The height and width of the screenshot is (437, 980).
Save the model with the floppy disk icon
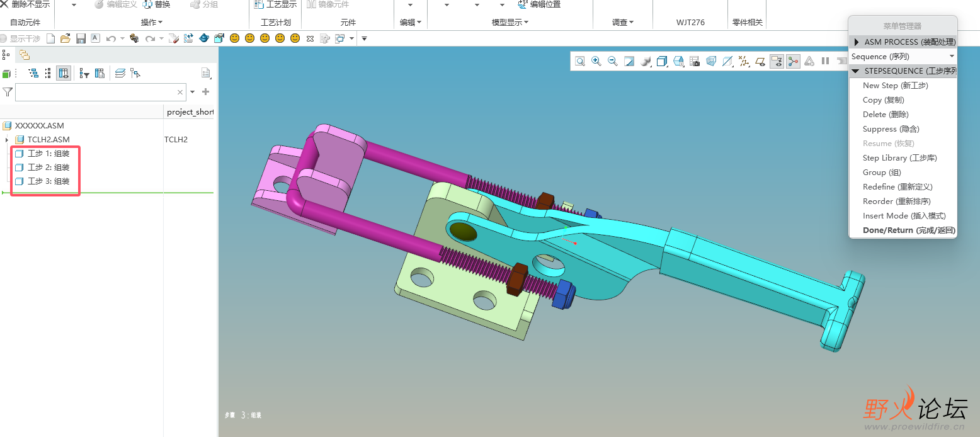(81, 38)
